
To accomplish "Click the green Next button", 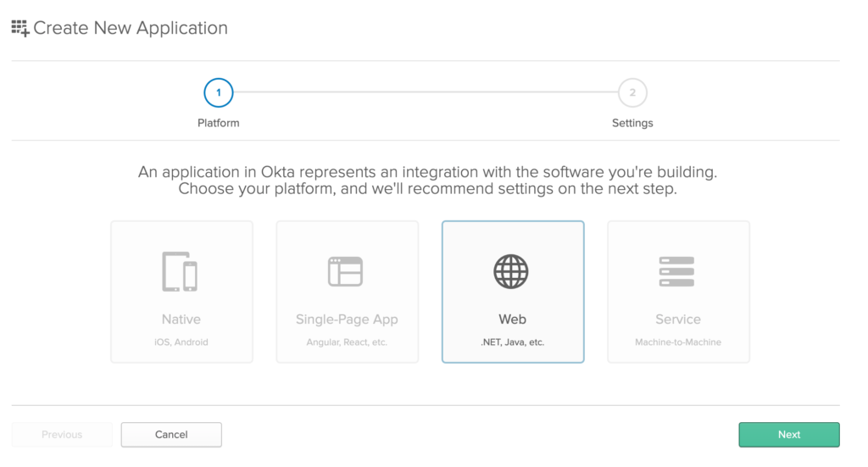I will pyautogui.click(x=789, y=434).
